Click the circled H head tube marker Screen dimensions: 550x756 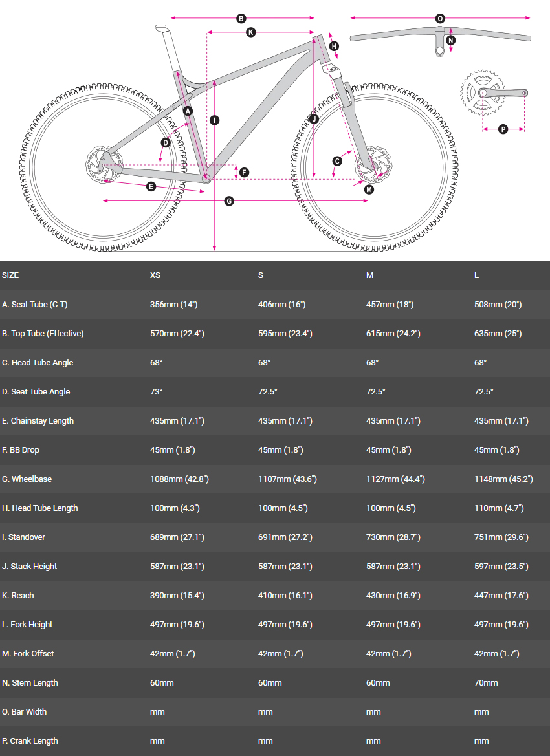point(334,46)
